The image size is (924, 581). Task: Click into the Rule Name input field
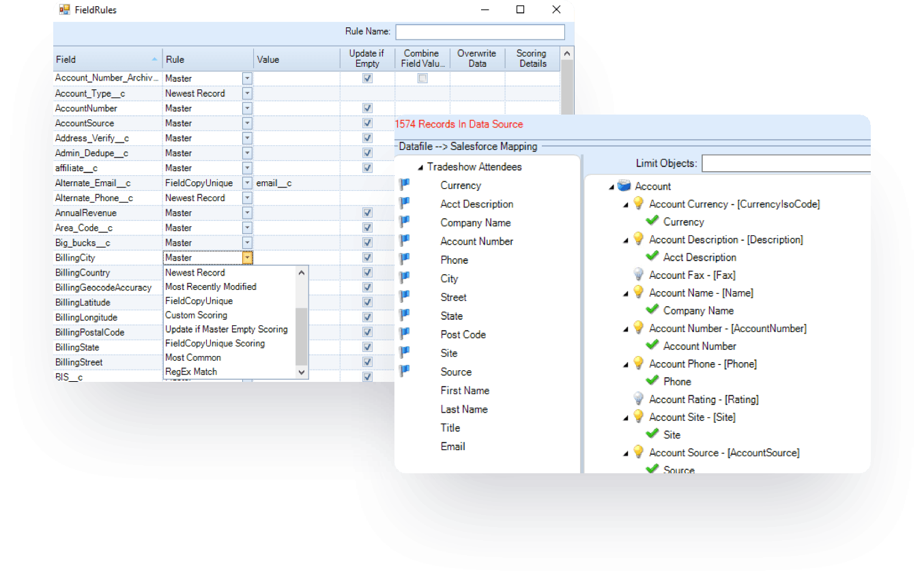coord(480,31)
